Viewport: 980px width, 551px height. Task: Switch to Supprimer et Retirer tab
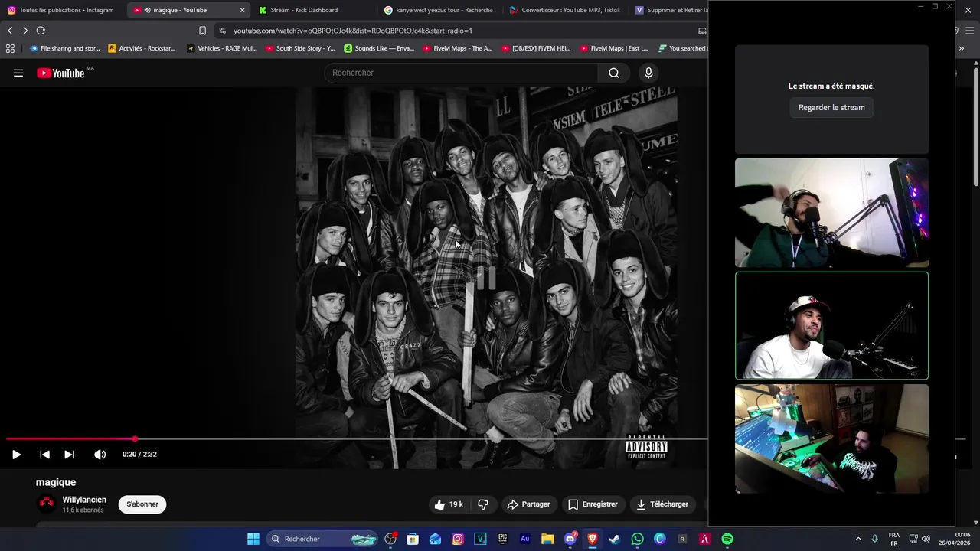[670, 10]
